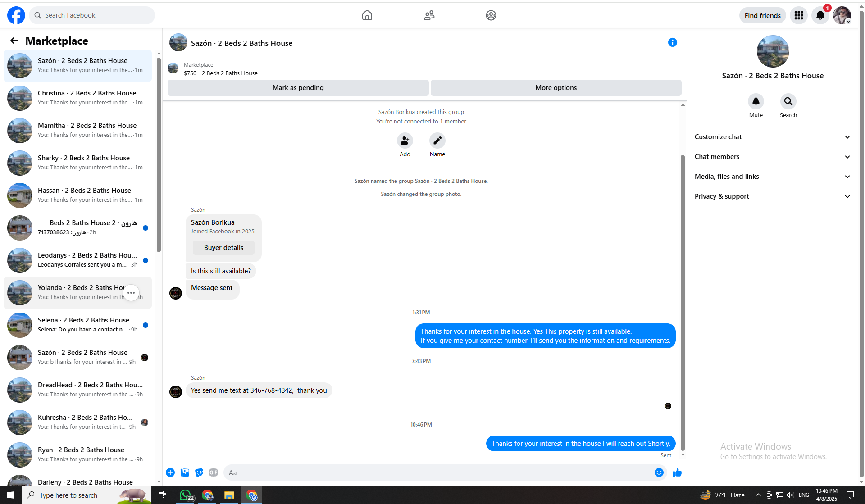
Task: Send a thumbs up like
Action: pos(677,472)
